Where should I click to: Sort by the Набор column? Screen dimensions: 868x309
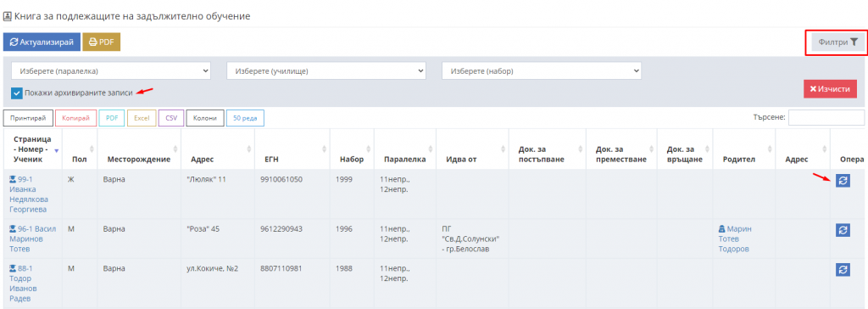352,149
